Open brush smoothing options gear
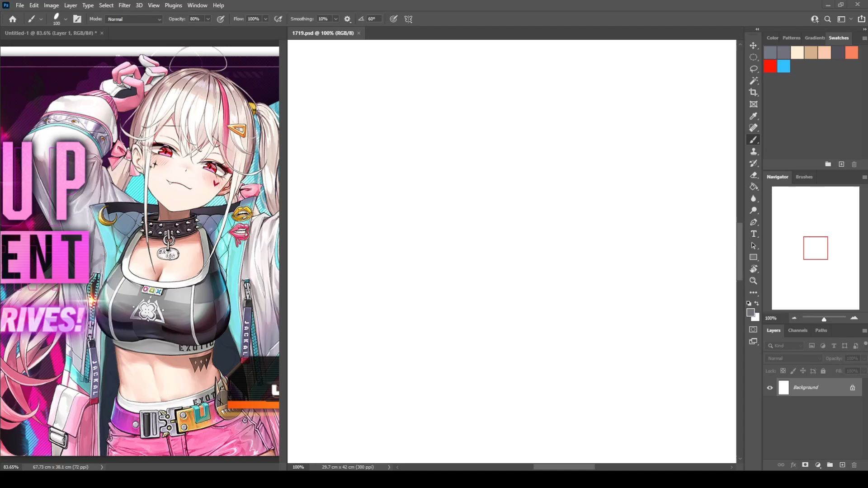The height and width of the screenshot is (488, 868). pyautogui.click(x=347, y=19)
